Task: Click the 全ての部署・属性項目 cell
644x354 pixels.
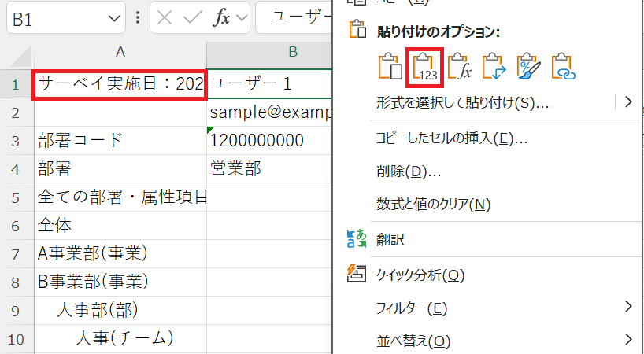Action: 120,197
